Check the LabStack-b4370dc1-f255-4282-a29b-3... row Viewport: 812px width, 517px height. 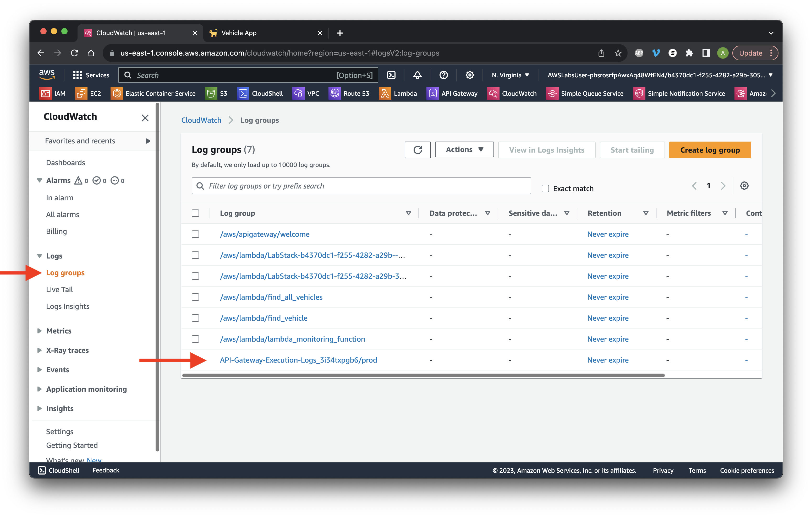click(195, 276)
